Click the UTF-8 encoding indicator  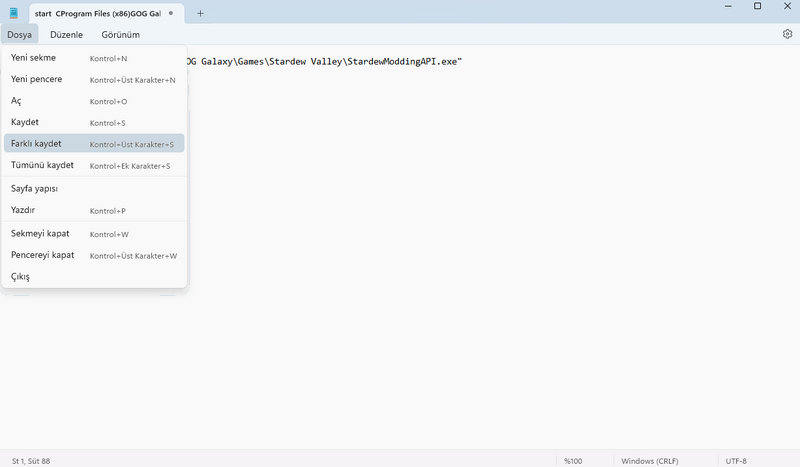click(736, 461)
